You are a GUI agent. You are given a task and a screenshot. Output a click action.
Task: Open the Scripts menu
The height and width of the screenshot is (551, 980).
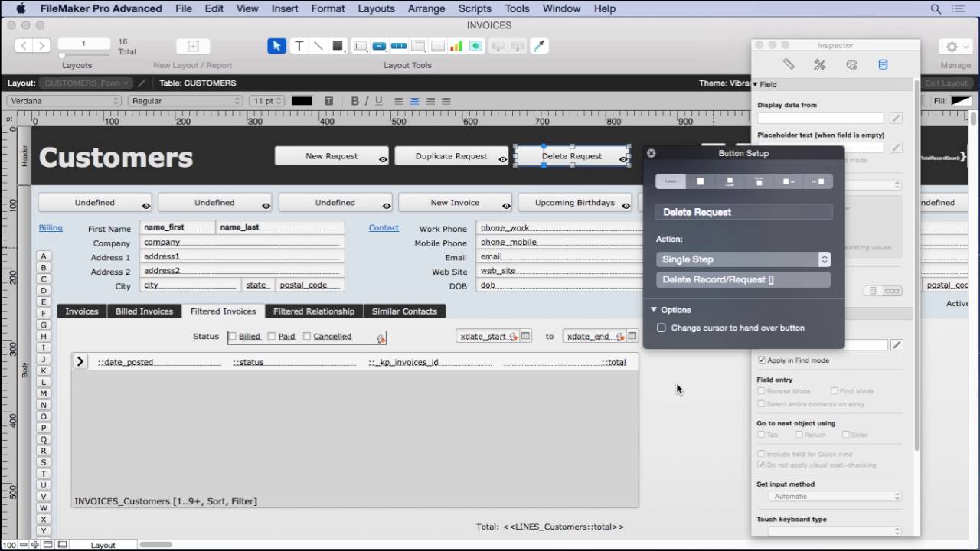coord(475,8)
